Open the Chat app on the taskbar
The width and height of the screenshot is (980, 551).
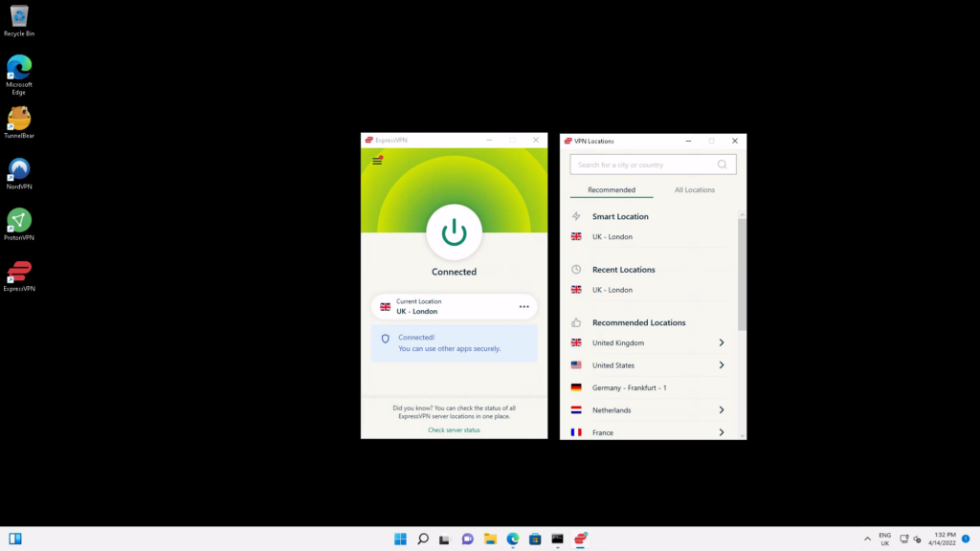[467, 539]
